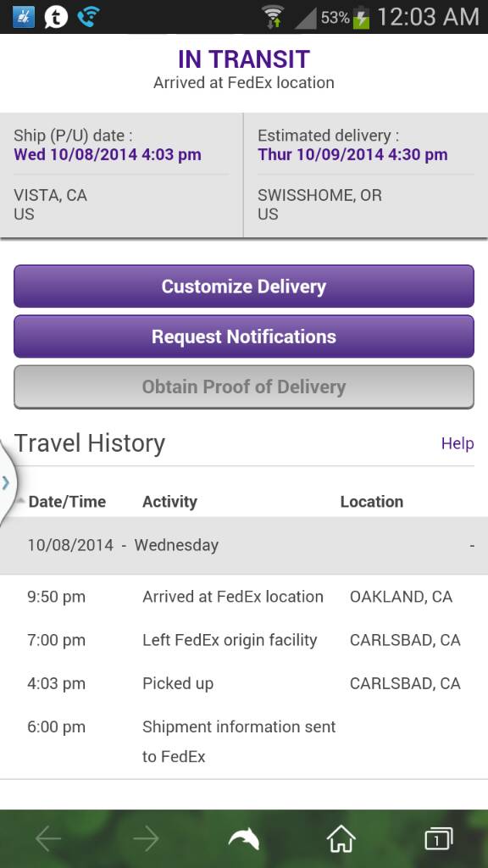The height and width of the screenshot is (868, 488).
Task: Tap the Wi-Fi calling phone icon
Action: [88, 17]
